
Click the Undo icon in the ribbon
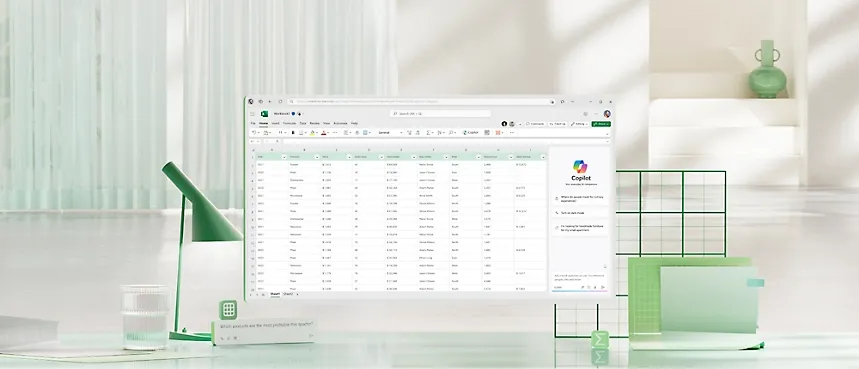pos(254,132)
